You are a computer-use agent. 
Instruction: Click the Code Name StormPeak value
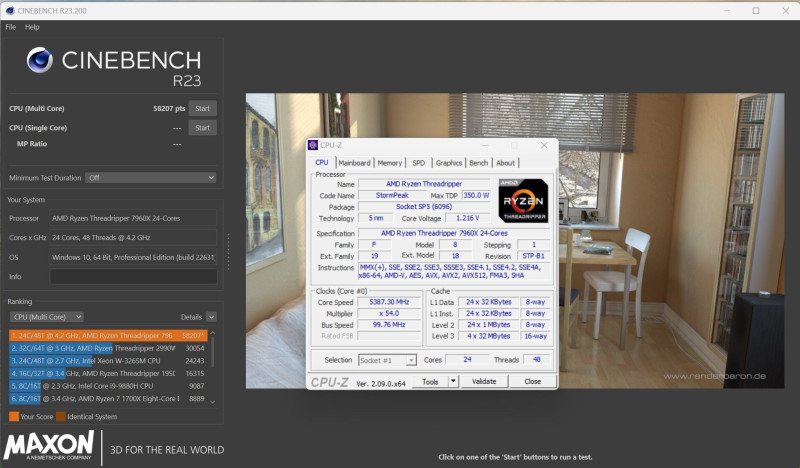(x=392, y=195)
